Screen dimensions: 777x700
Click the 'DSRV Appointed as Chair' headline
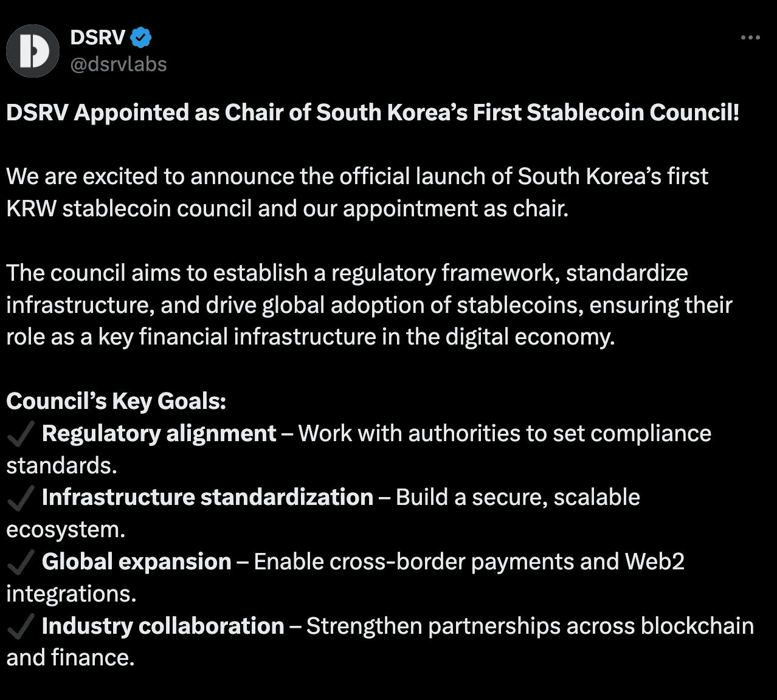click(x=373, y=113)
